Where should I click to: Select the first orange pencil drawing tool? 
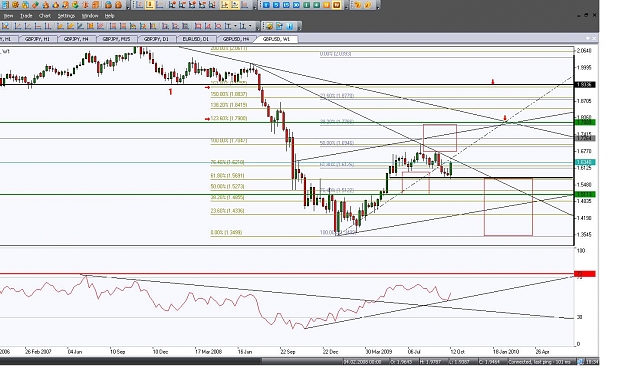pyautogui.click(x=60, y=26)
